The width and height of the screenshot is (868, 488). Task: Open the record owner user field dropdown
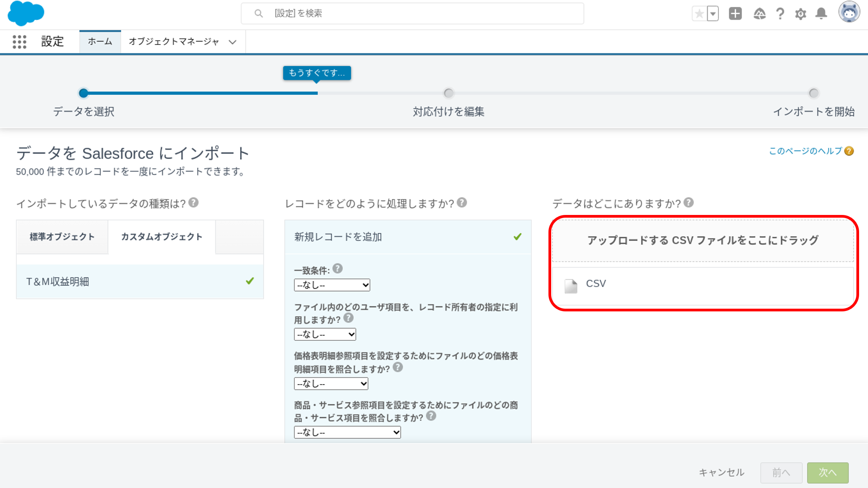(x=325, y=334)
